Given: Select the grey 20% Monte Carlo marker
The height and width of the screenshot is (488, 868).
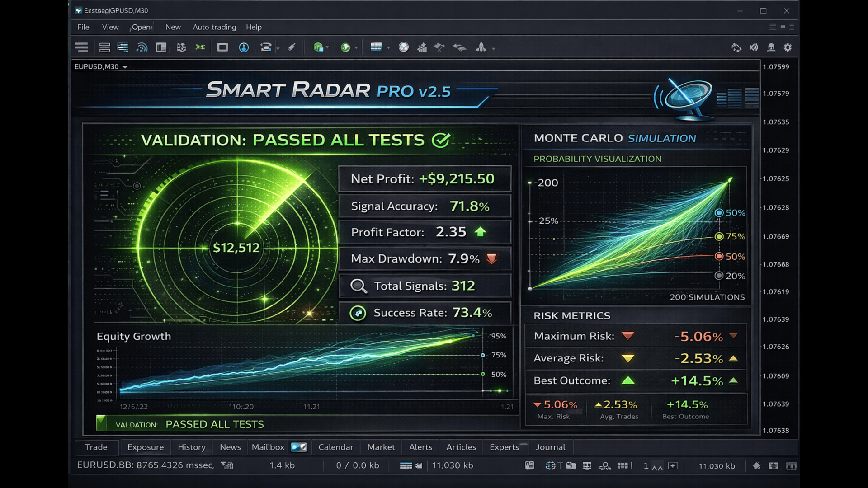Looking at the screenshot, I should 719,276.
